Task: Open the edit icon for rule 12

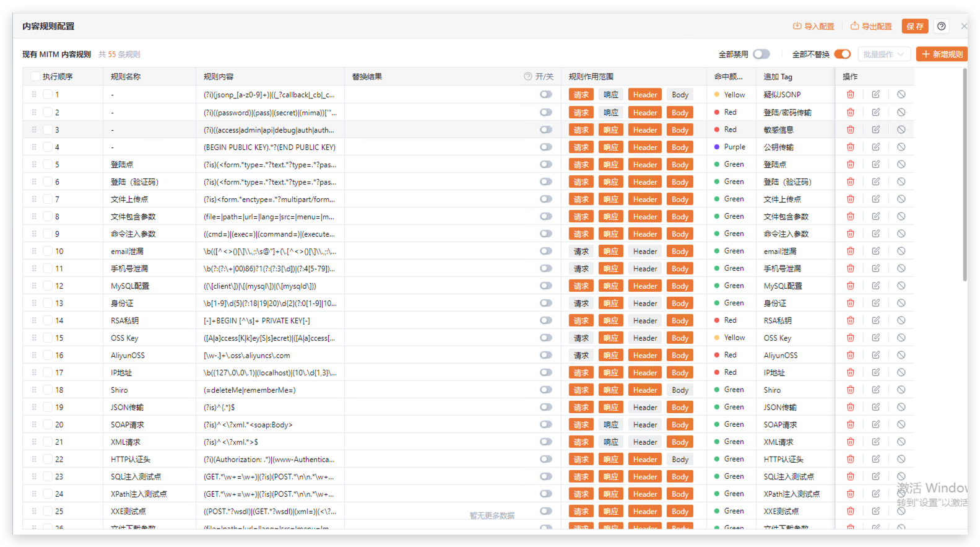Action: click(x=875, y=286)
